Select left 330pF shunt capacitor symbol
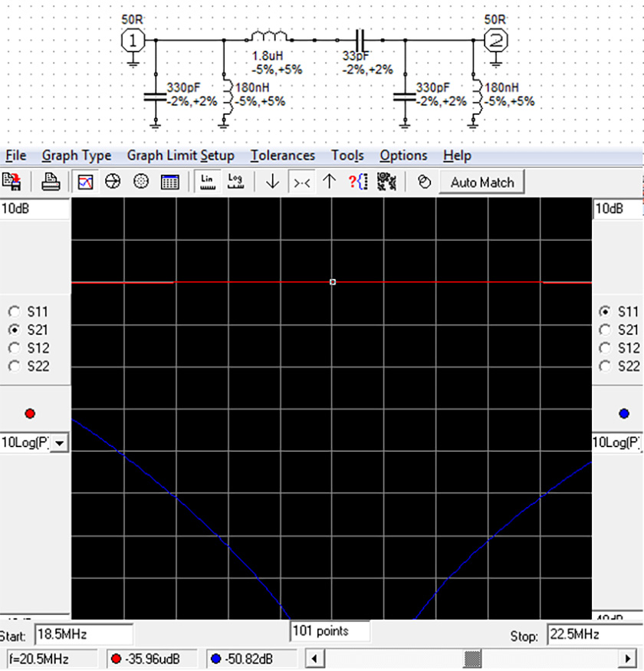The width and height of the screenshot is (644, 671). (x=156, y=97)
